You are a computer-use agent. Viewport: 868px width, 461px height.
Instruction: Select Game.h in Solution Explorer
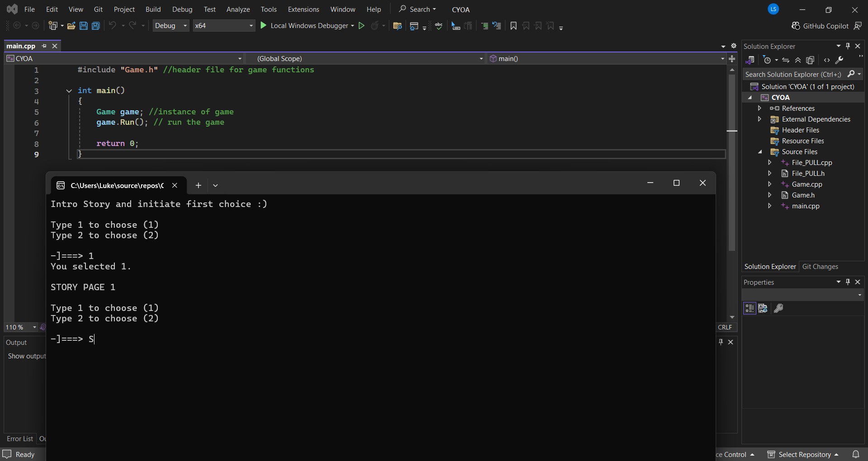(x=803, y=195)
